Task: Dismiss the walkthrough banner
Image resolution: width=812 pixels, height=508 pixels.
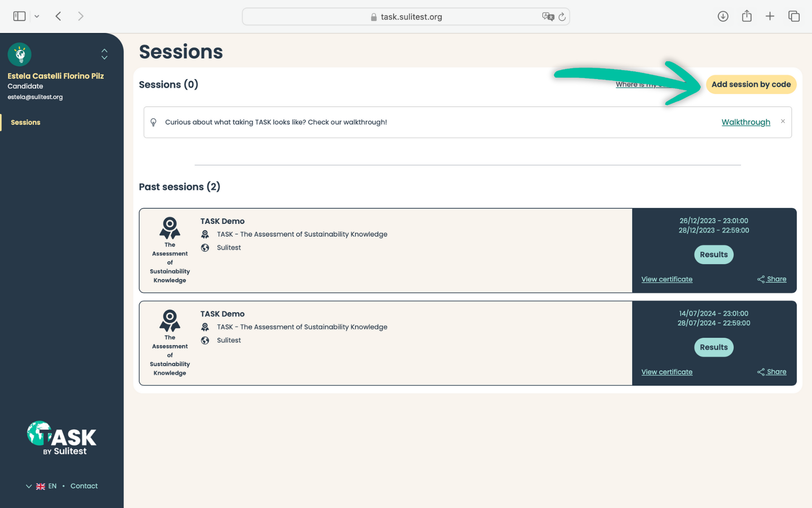Action: (782, 121)
